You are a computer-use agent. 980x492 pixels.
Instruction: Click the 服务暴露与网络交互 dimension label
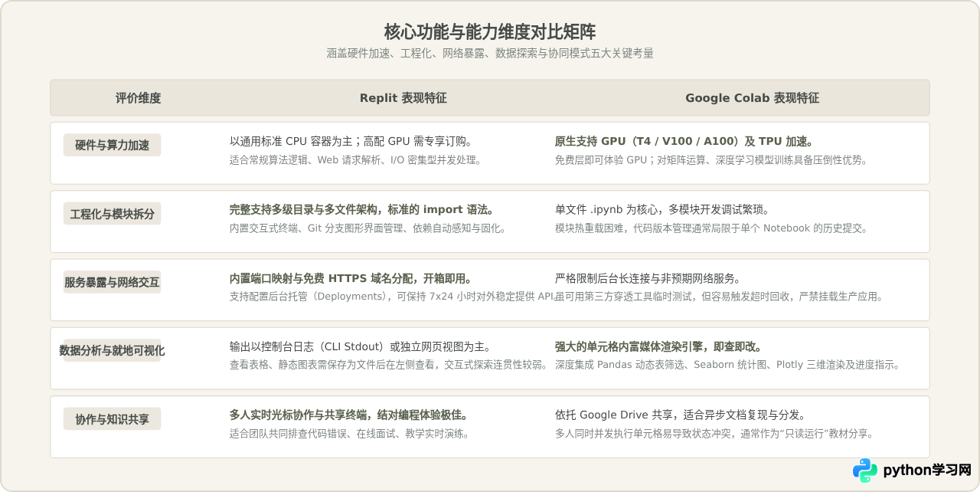tap(113, 282)
